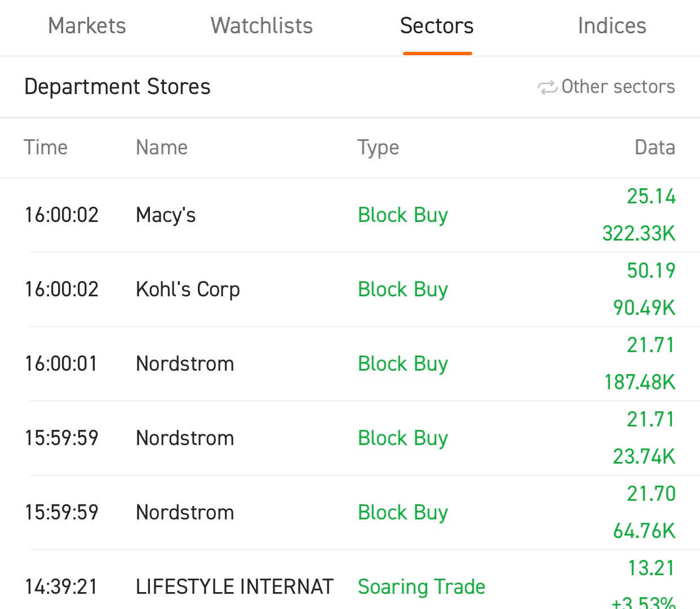Open the Markets tab
The image size is (700, 609).
(x=87, y=26)
